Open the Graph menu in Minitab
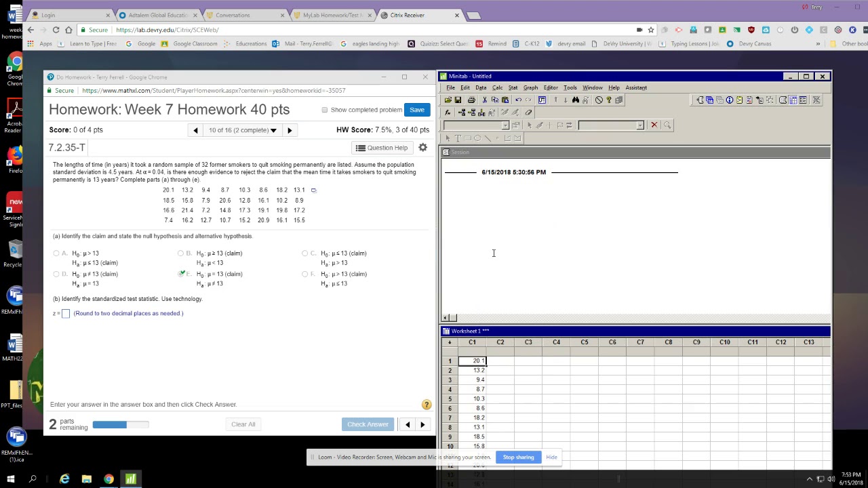The width and height of the screenshot is (868, 488). (530, 87)
